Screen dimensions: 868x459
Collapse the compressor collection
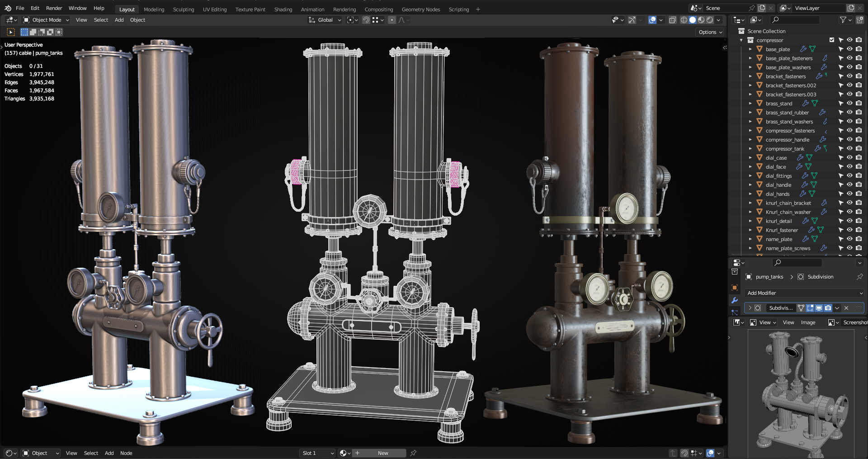[x=741, y=40]
